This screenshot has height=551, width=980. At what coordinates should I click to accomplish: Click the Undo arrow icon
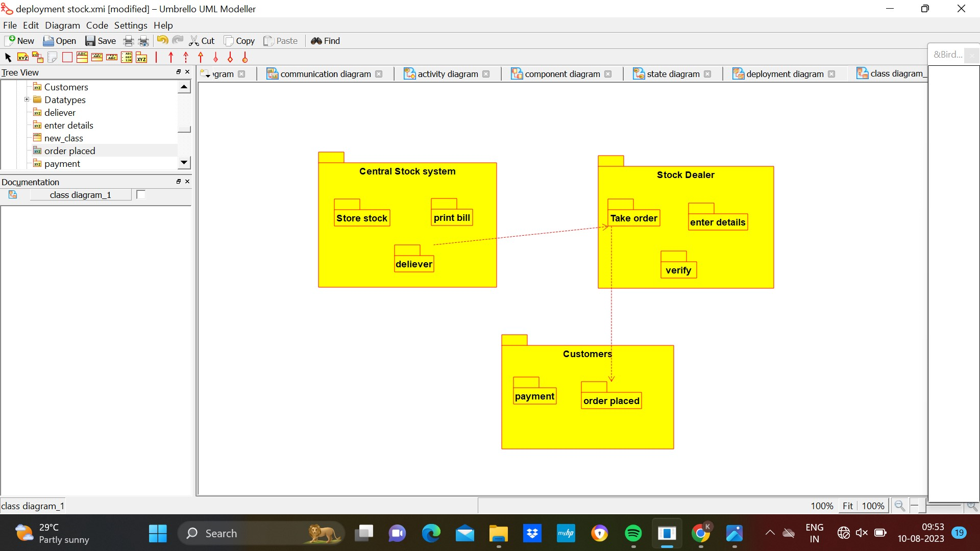[162, 40]
